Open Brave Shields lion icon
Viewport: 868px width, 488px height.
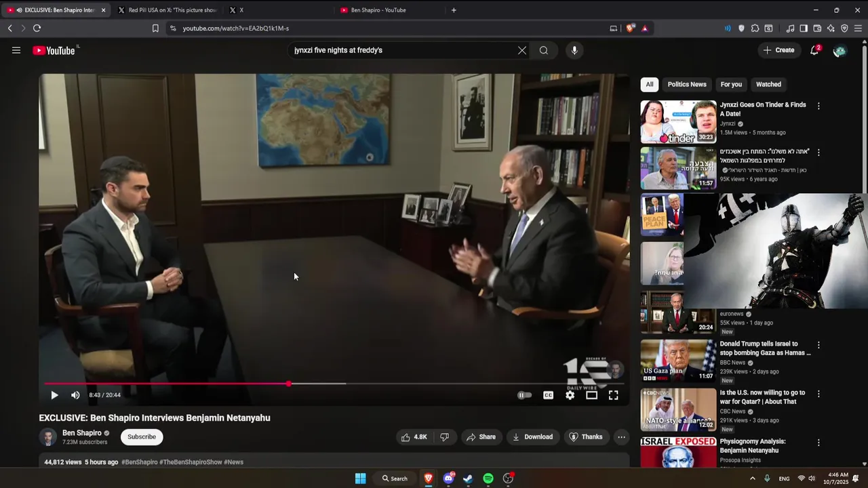(630, 28)
